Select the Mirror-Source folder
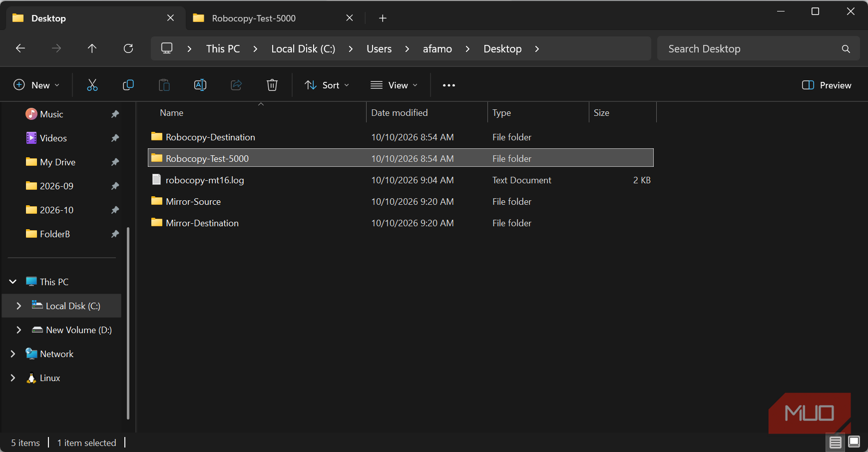The width and height of the screenshot is (868, 452). tap(401, 202)
